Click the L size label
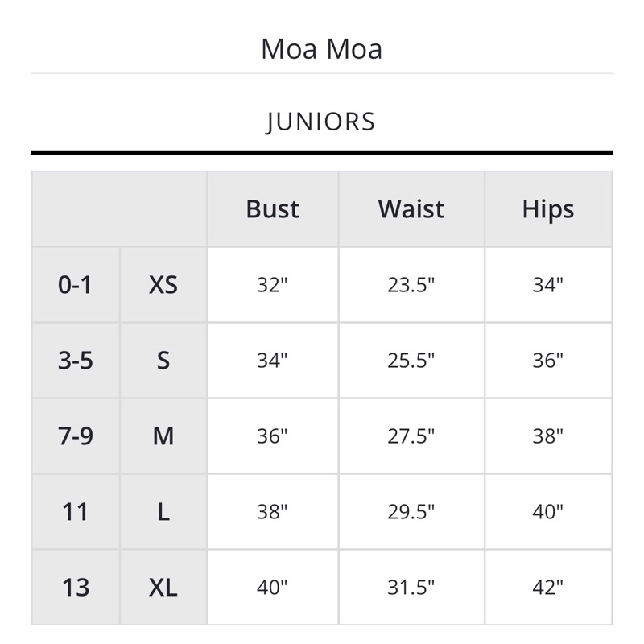The height and width of the screenshot is (644, 644). click(163, 512)
